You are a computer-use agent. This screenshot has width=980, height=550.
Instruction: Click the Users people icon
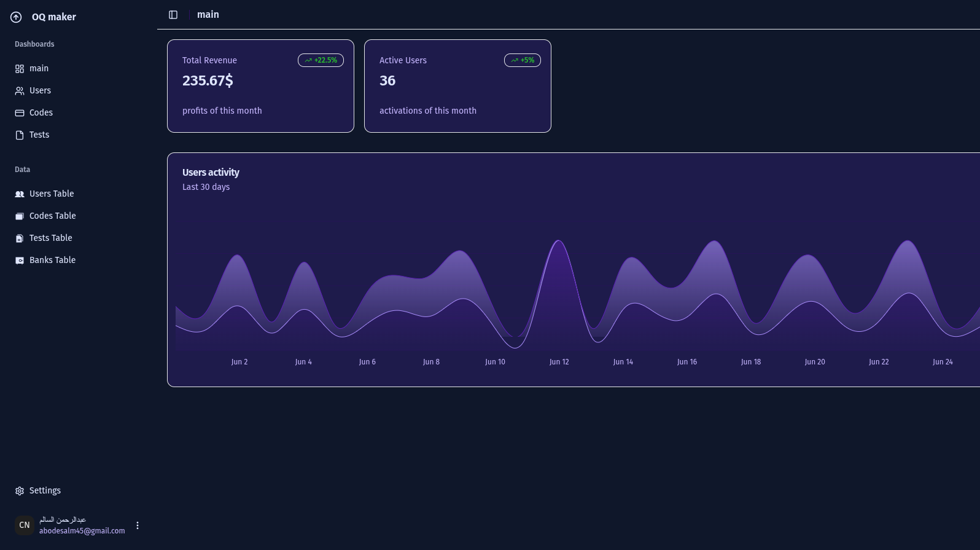tap(20, 91)
